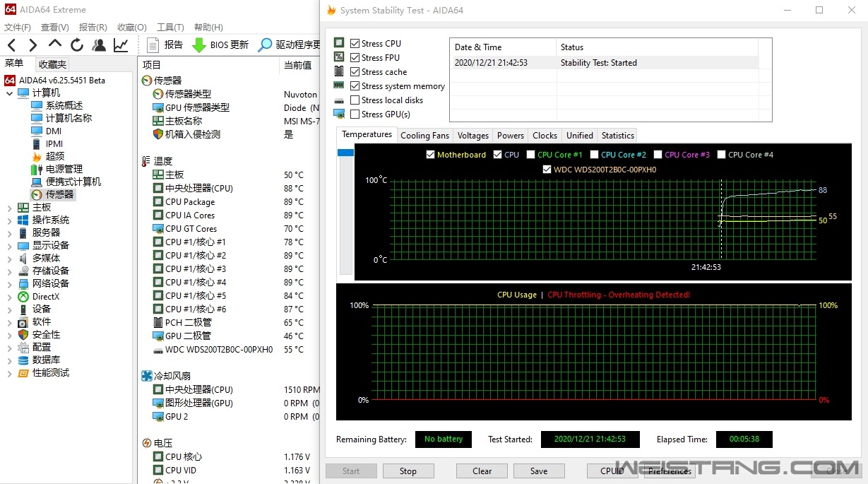The height and width of the screenshot is (484, 868).
Task: Select the 性能测试 benchmark icon in the tree
Action: pyautogui.click(x=23, y=372)
